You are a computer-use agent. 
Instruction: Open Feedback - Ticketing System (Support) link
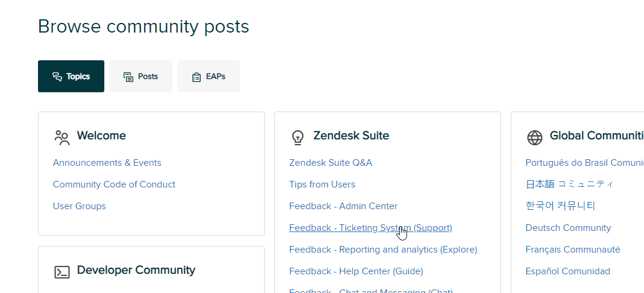pos(370,228)
